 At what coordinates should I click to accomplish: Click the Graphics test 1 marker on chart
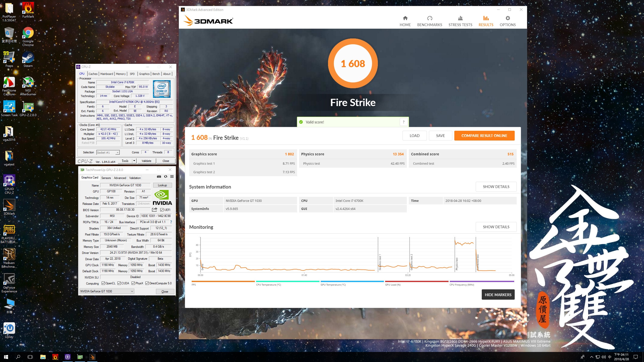[x=380, y=262]
